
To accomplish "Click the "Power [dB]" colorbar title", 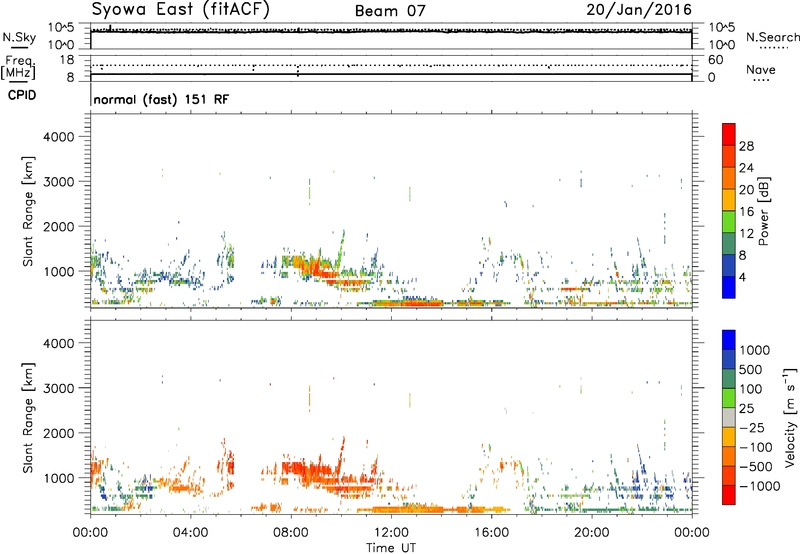I will coord(764,211).
